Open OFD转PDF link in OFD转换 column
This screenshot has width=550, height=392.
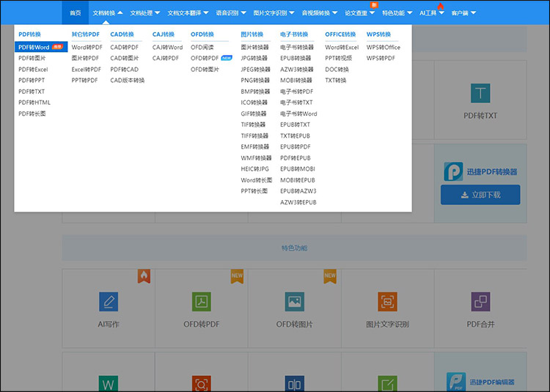[x=205, y=58]
